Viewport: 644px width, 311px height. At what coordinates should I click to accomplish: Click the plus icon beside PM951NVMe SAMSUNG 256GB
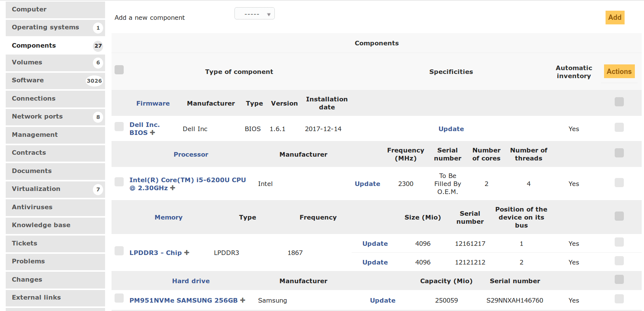pos(242,300)
